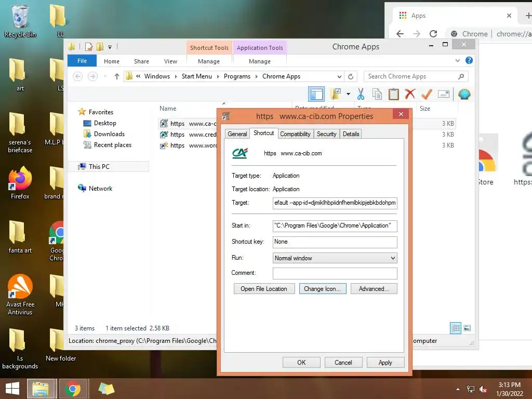
Task: Click the Properties quick access icon
Action: [x=89, y=47]
